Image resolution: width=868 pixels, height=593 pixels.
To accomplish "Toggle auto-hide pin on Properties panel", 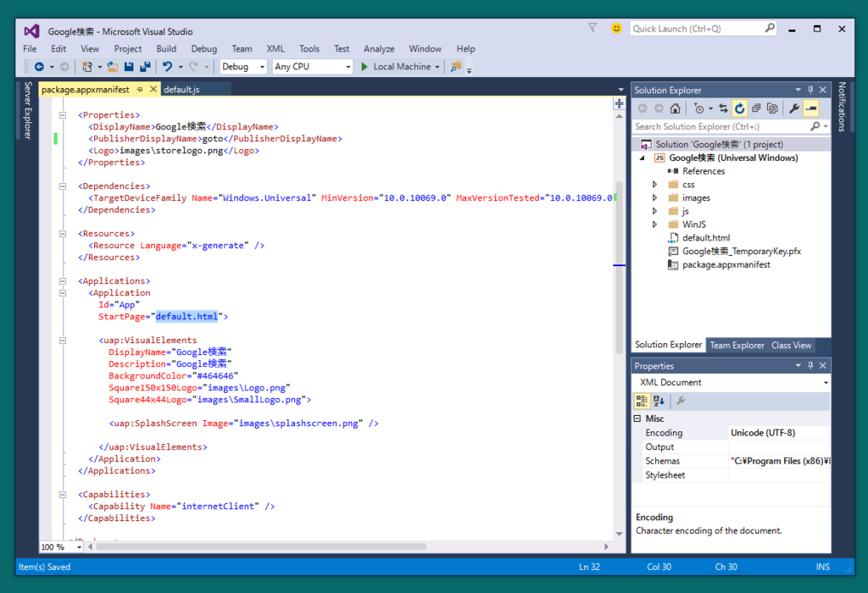I will (x=810, y=366).
